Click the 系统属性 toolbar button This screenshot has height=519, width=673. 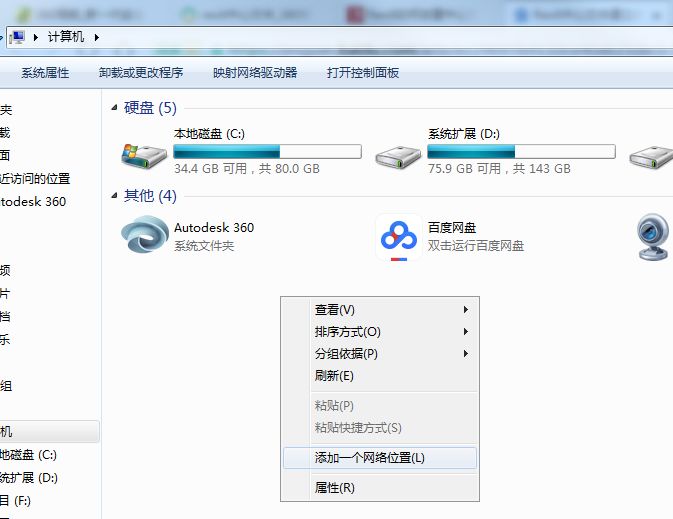45,73
